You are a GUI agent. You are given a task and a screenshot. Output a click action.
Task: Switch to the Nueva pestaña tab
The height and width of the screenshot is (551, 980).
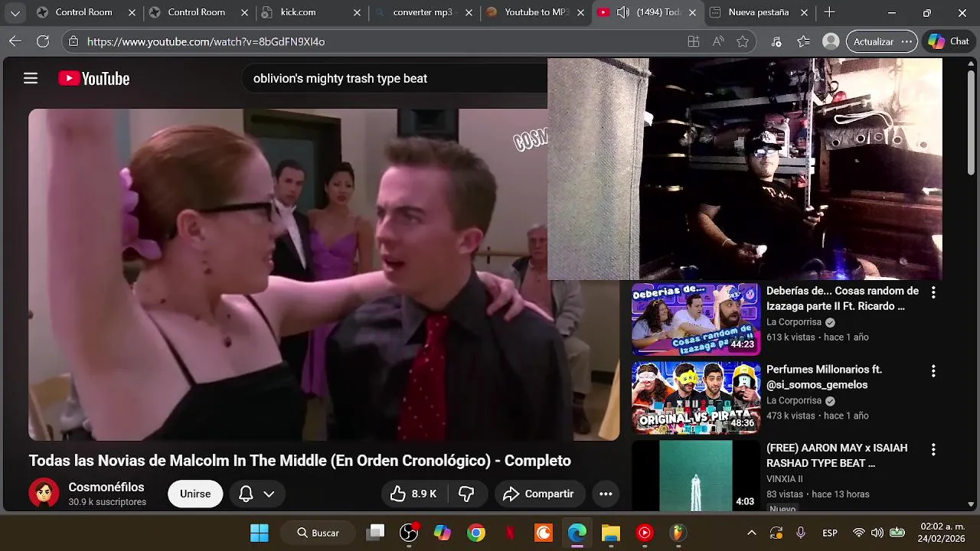pyautogui.click(x=758, y=12)
